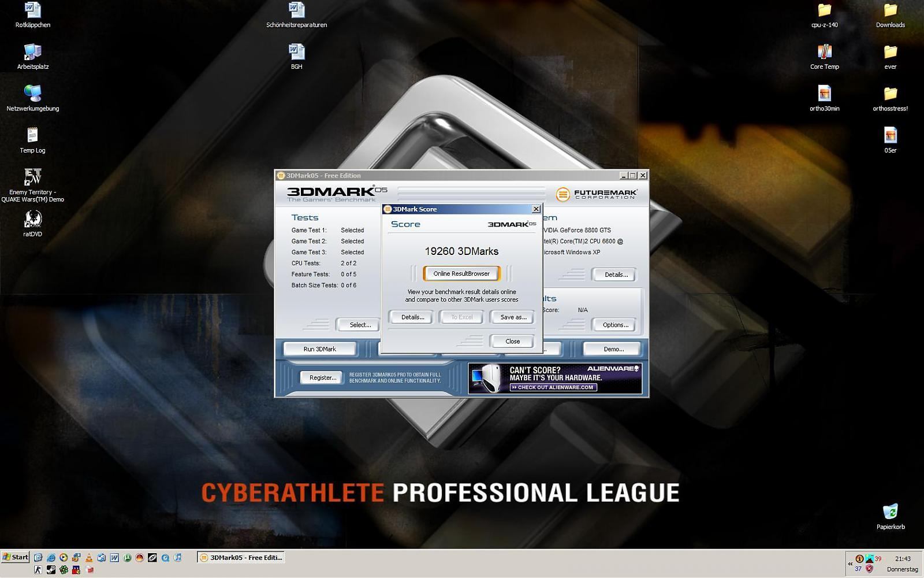
Task: Minimize the 3DMark05 main window
Action: [x=623, y=176]
